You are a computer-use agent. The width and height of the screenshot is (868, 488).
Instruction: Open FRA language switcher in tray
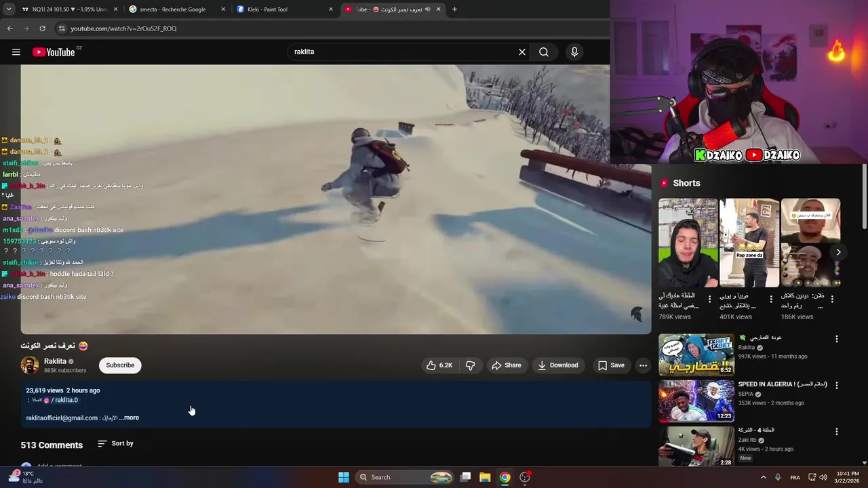click(795, 477)
